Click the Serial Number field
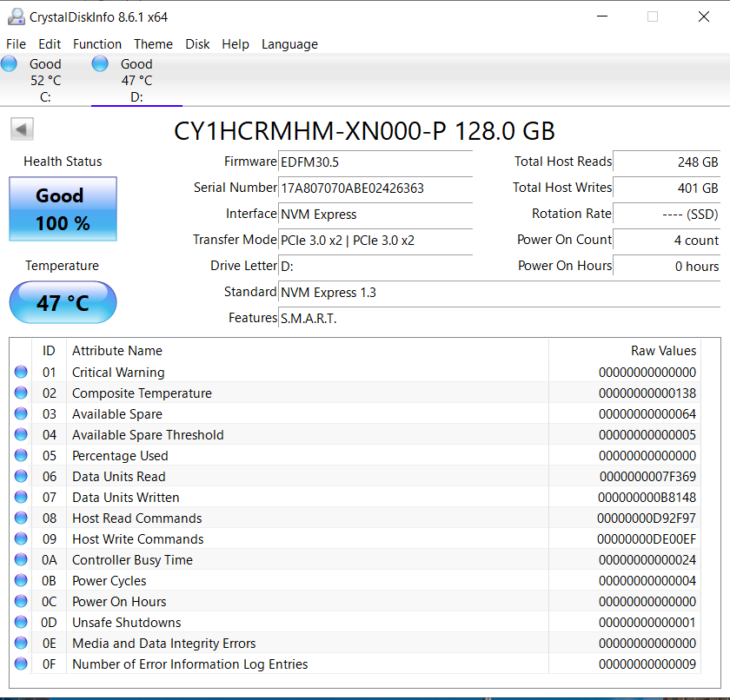This screenshot has height=700, width=730. pyautogui.click(x=375, y=188)
